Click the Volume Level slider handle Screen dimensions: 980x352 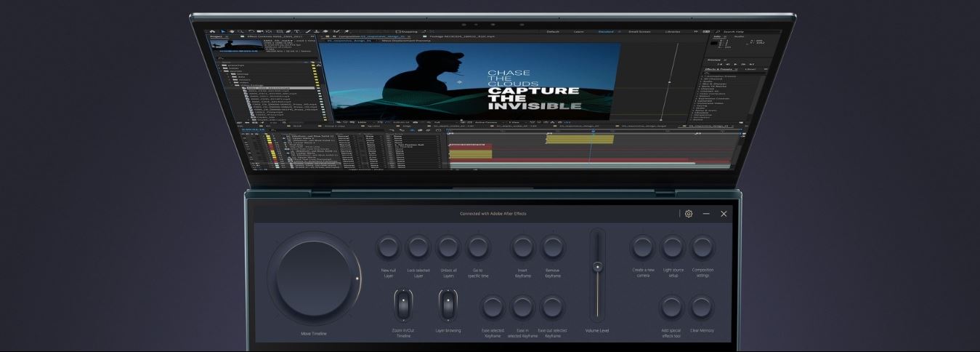pyautogui.click(x=597, y=267)
